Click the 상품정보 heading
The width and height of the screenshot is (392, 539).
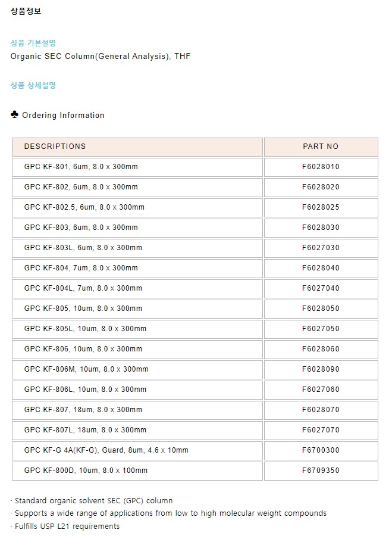[x=26, y=11]
